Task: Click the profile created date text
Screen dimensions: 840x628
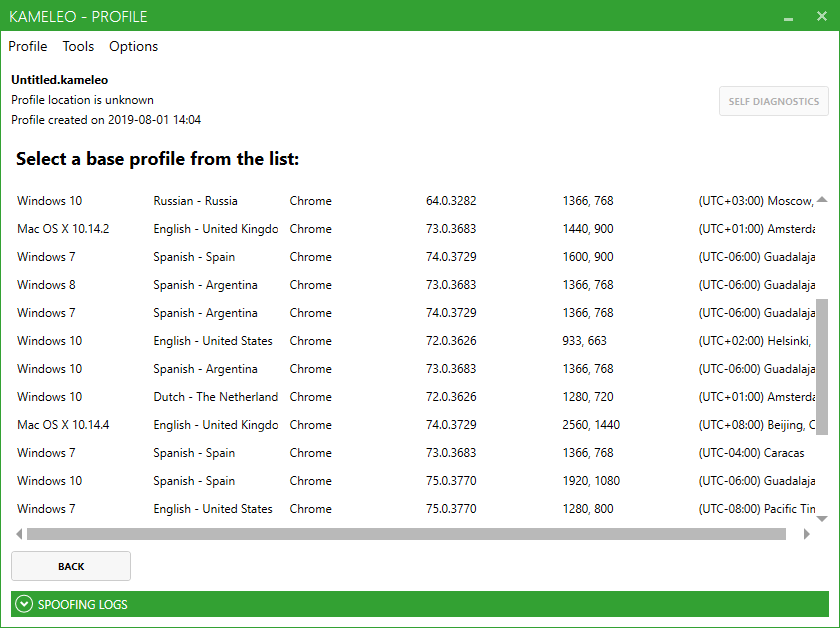Action: pyautogui.click(x=106, y=119)
